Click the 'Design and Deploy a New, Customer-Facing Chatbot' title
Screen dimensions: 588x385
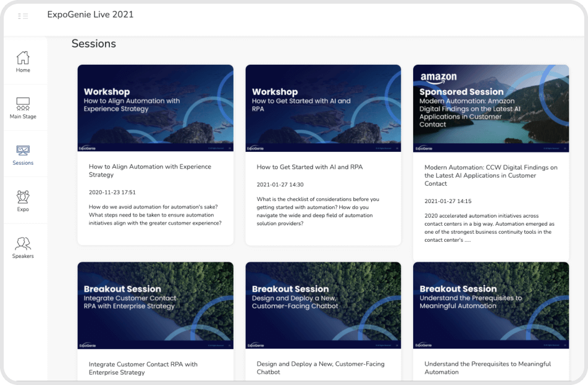click(321, 368)
